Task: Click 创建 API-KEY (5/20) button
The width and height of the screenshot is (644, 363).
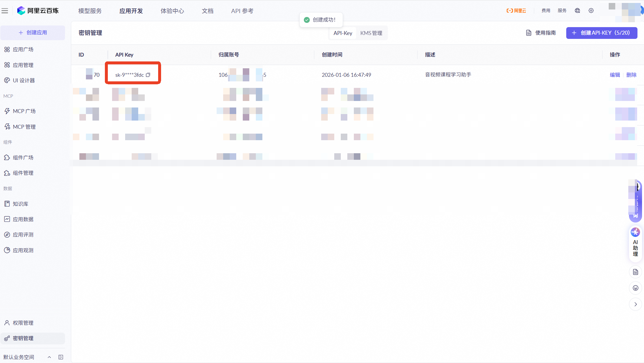Action: pos(601,33)
